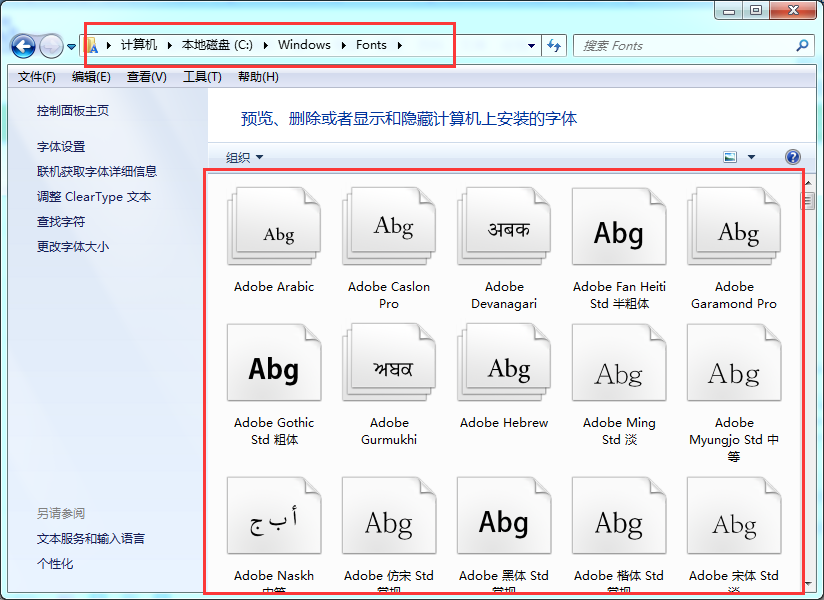Select the Adobe Ming Std font icon
The width and height of the screenshot is (824, 600).
[x=619, y=363]
